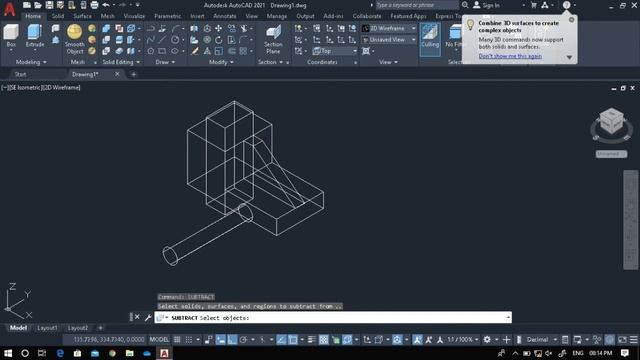Screen dimensions: 640x360
Task: Expand the View panel
Action: click(388, 62)
